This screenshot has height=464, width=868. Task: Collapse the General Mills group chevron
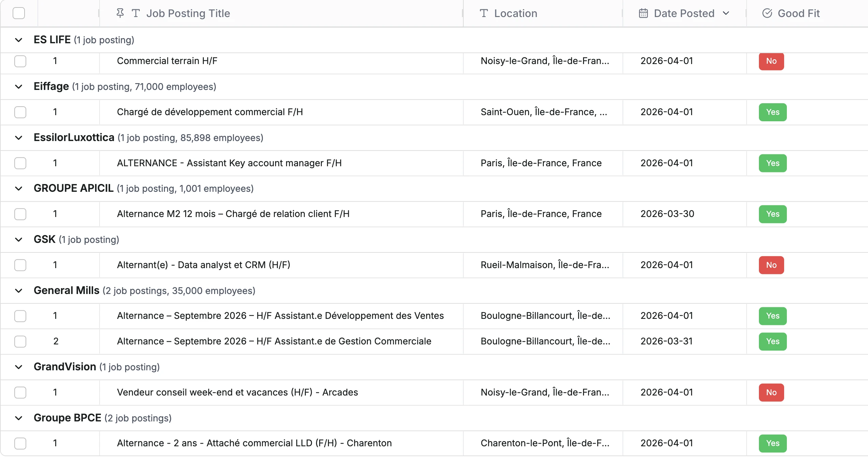tap(19, 291)
